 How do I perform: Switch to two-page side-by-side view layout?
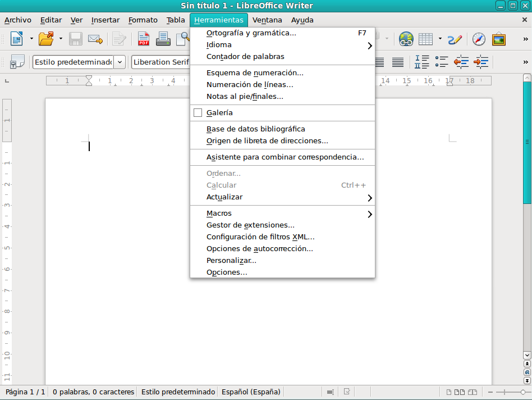[x=460, y=392]
